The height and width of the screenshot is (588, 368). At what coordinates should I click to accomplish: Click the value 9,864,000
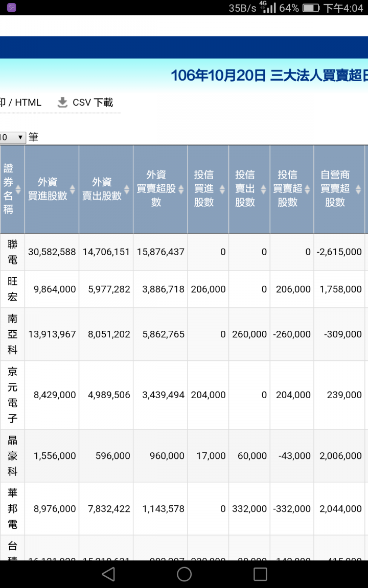tap(55, 289)
